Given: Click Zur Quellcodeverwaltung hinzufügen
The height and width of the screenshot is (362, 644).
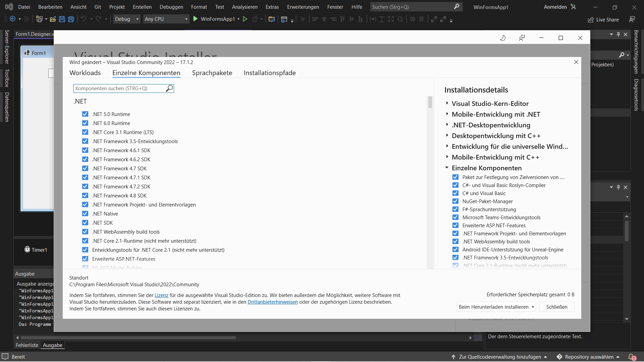Looking at the screenshot, I should [x=500, y=357].
